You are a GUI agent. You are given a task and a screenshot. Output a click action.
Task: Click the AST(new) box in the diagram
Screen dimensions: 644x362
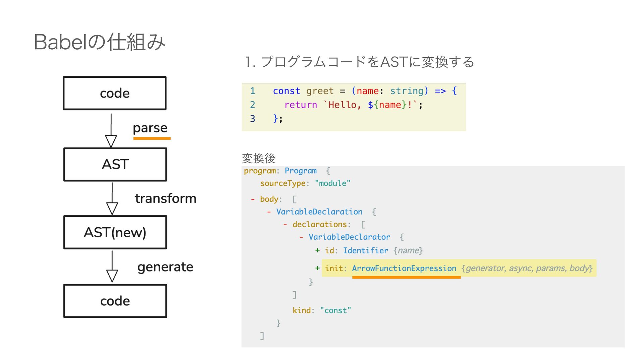point(115,232)
